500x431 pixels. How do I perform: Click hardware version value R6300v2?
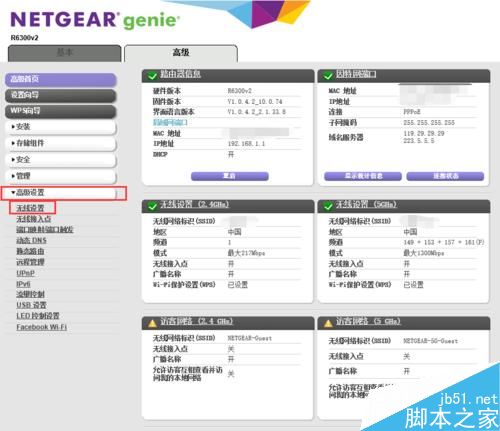240,91
